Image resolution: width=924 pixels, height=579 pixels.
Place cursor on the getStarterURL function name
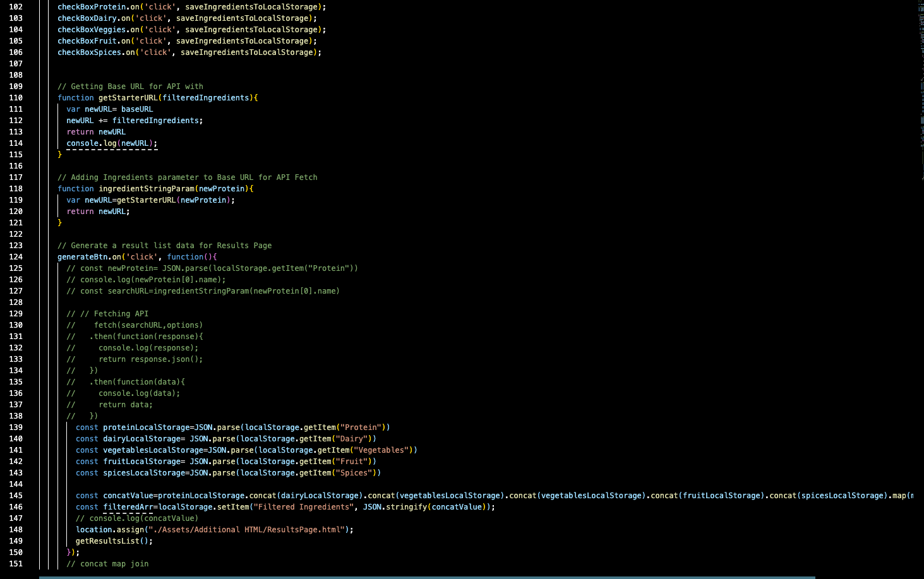coord(128,97)
